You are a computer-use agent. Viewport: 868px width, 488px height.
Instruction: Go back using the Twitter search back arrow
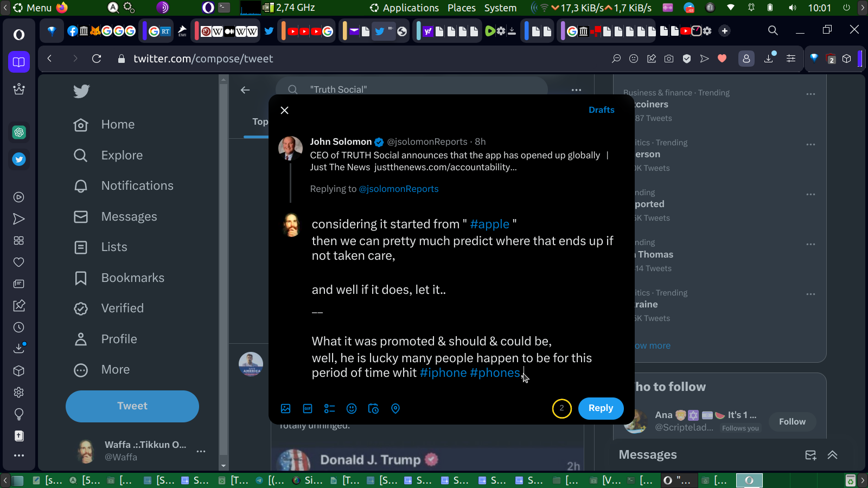(x=245, y=90)
